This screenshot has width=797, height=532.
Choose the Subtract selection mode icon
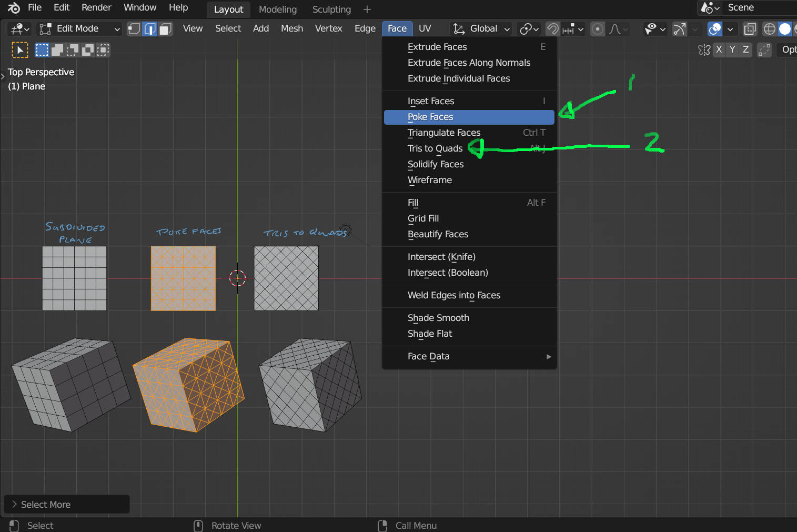tap(73, 50)
